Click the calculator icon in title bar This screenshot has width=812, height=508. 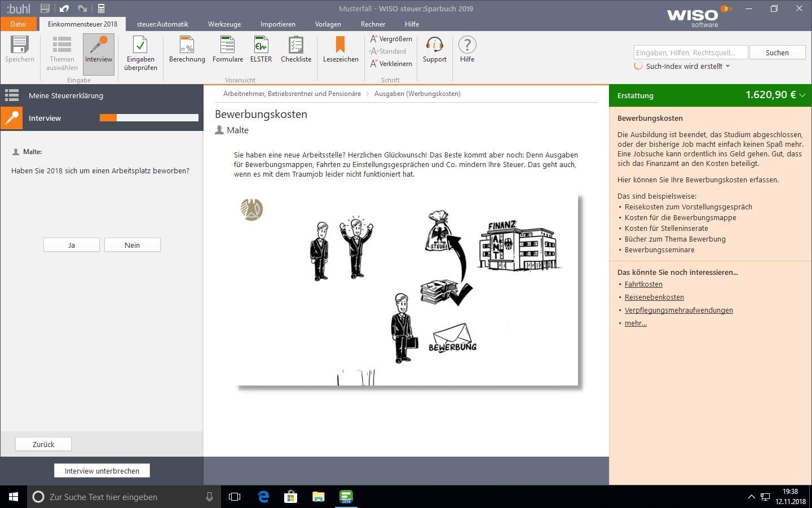(x=101, y=8)
